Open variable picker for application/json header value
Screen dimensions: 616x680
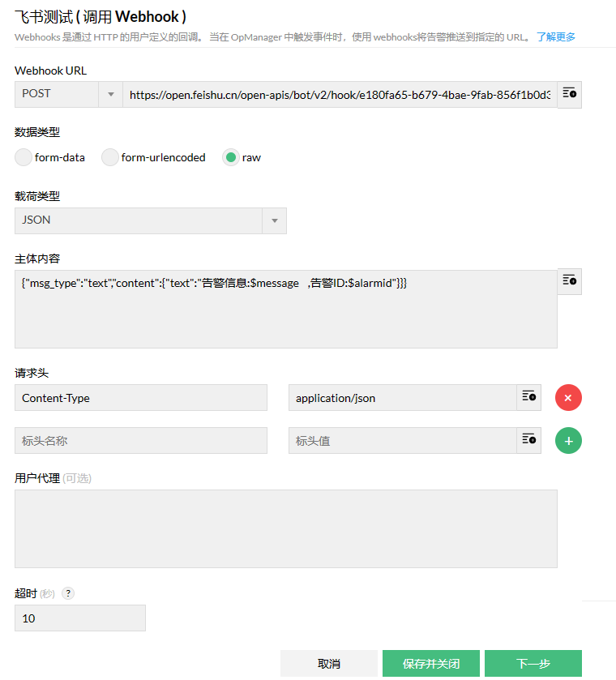pyautogui.click(x=528, y=397)
